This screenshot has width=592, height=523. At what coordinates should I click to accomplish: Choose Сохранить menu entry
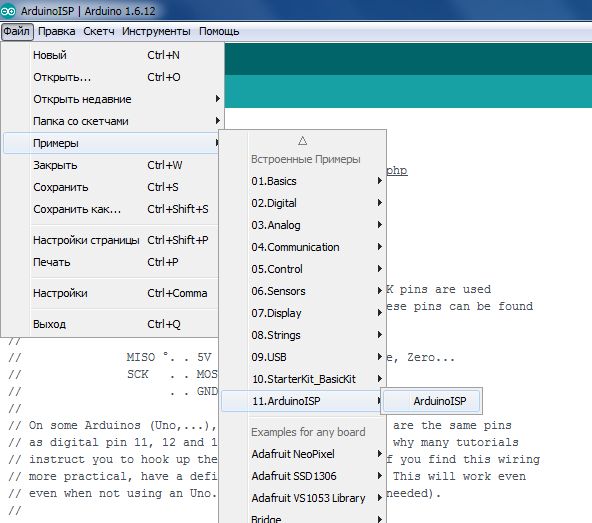pyautogui.click(x=111, y=187)
